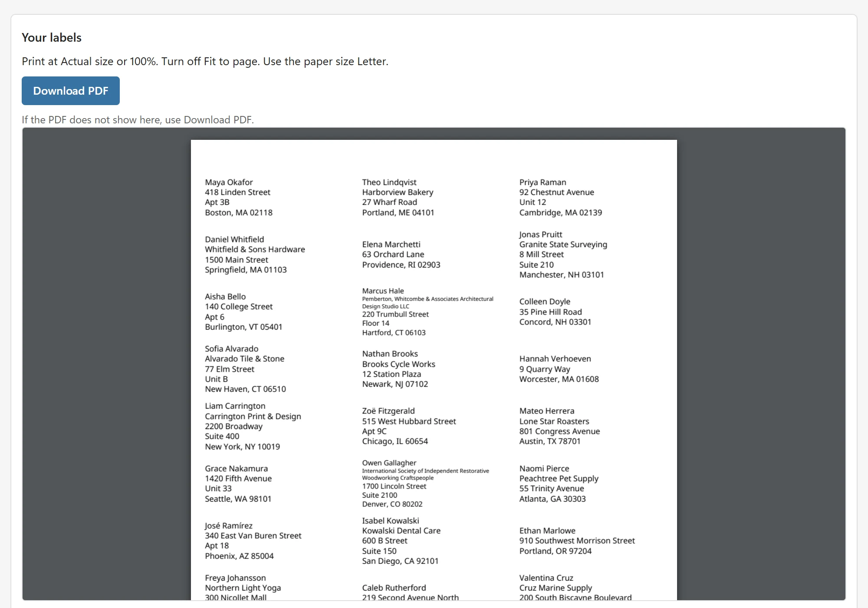This screenshot has height=608, width=868.
Task: Click 'Lone Star Roasters' line
Action: tap(554, 421)
